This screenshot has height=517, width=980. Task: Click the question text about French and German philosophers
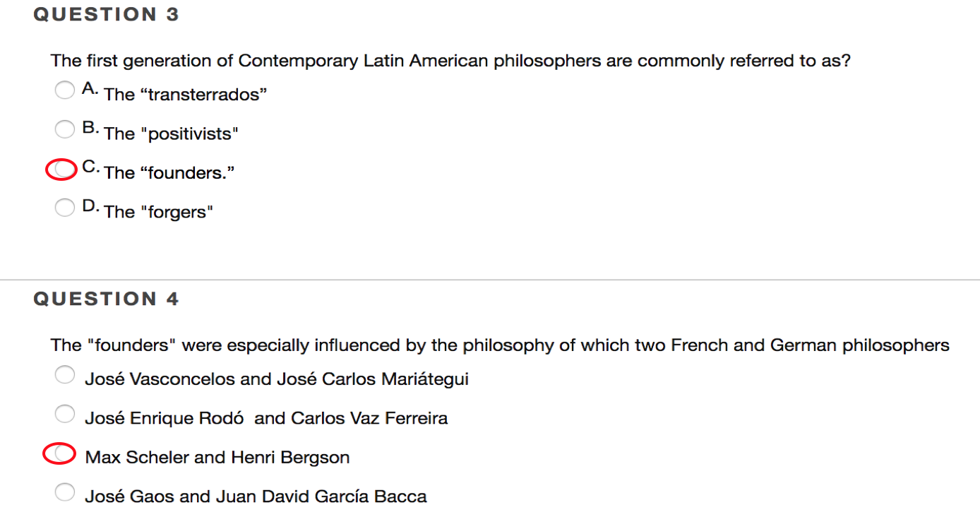(x=500, y=345)
